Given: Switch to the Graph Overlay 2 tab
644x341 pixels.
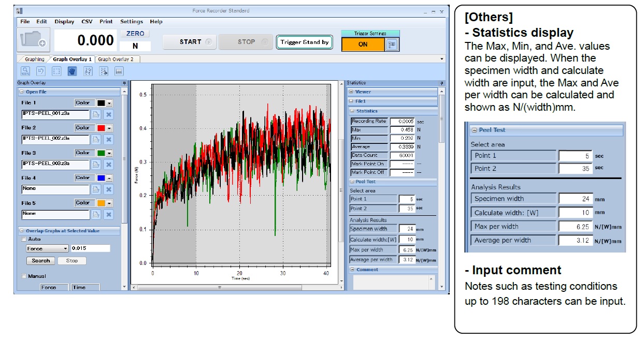Looking at the screenshot, I should [116, 60].
